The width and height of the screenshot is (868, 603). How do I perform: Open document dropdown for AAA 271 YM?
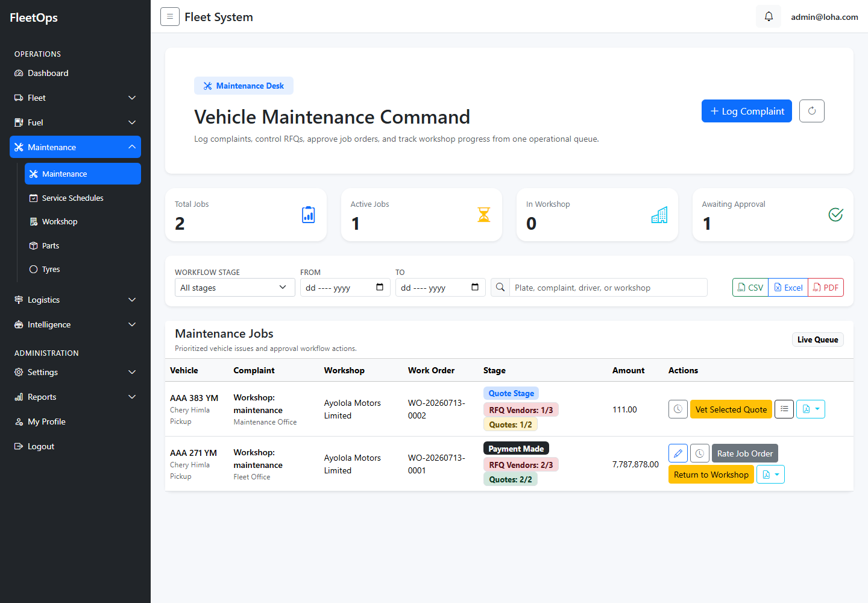pos(770,475)
